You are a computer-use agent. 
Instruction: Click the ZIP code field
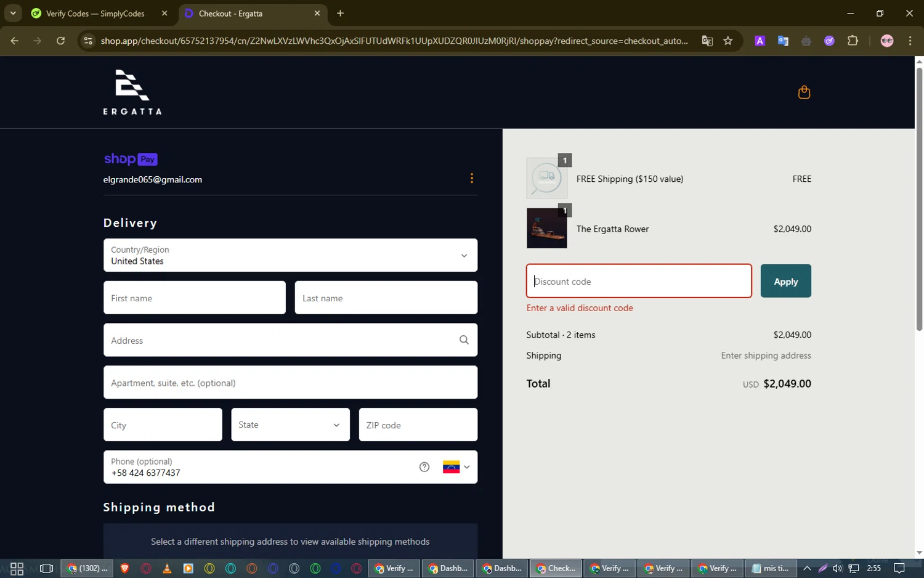coord(418,425)
